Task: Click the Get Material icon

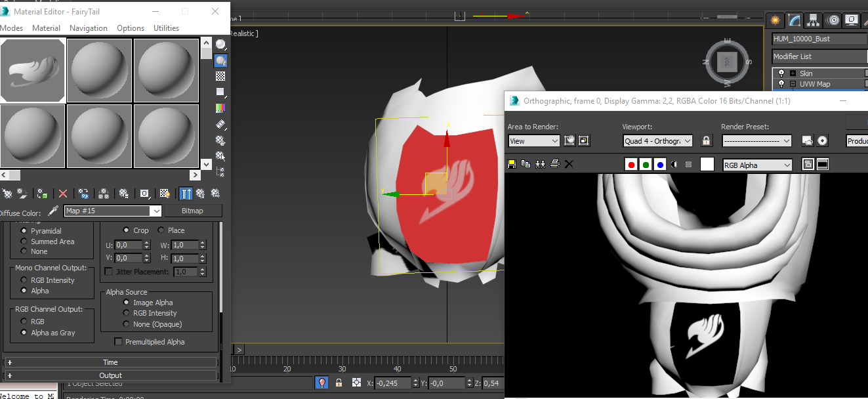Action: [7, 194]
